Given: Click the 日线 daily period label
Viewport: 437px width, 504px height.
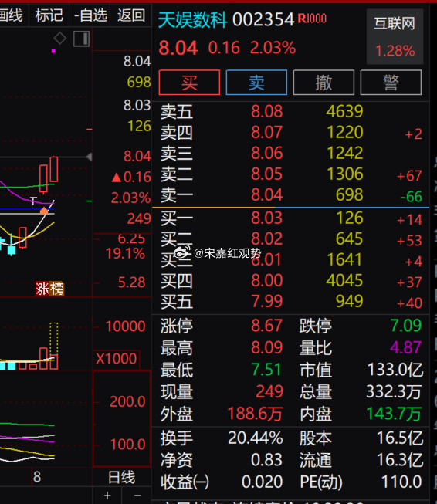Looking at the screenshot, I should [x=121, y=477].
